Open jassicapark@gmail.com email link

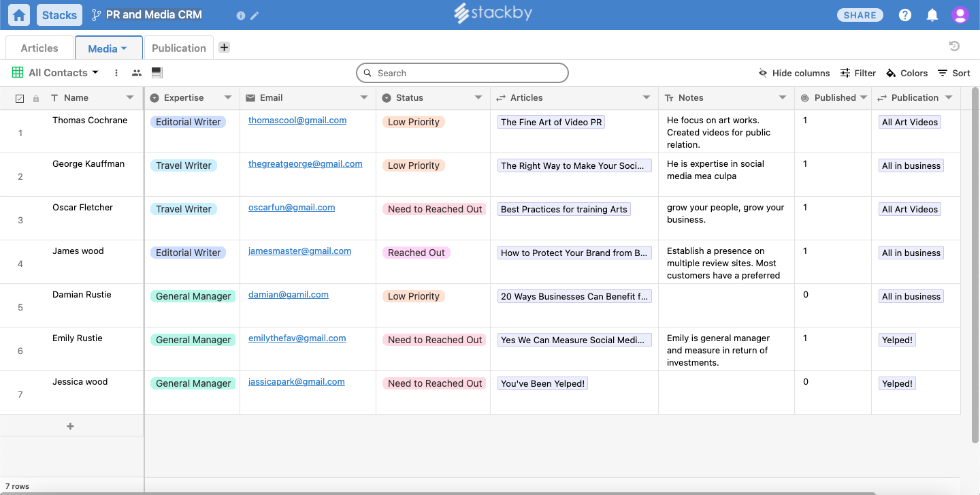297,382
